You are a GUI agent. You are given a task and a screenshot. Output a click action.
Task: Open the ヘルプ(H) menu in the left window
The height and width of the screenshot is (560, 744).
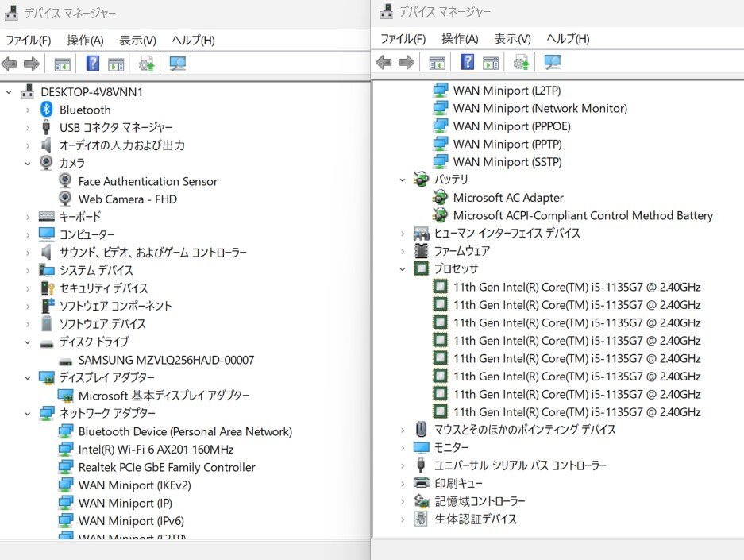tap(193, 40)
